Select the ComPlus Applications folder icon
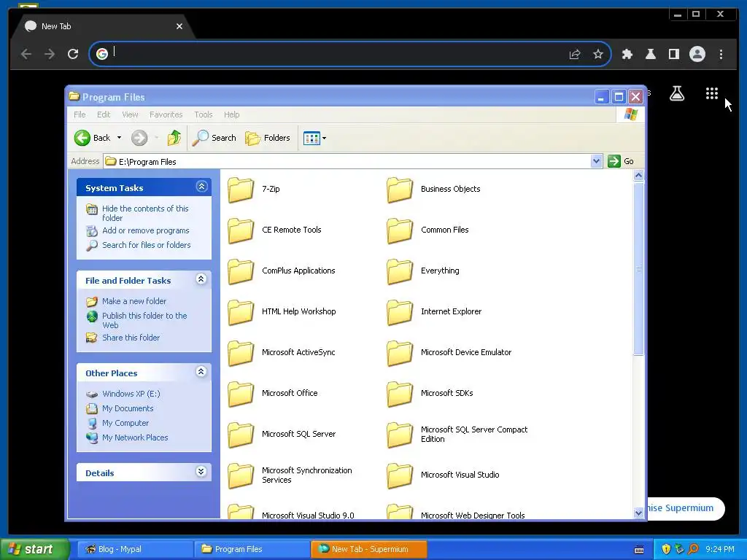Screen dimensions: 747x560 coord(241,271)
